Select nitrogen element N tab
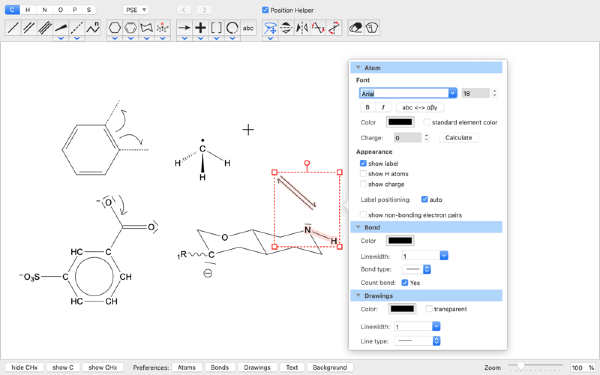600x375 pixels. coord(44,10)
